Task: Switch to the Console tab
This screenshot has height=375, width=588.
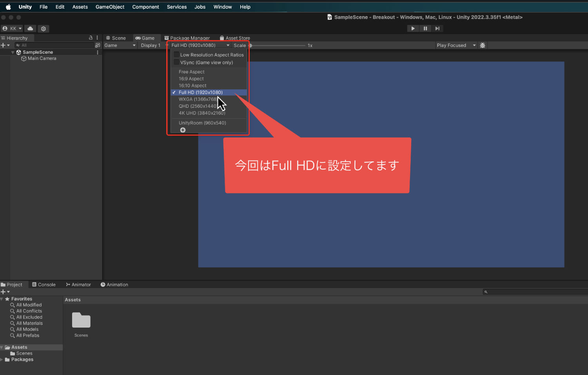Action: 44,285
